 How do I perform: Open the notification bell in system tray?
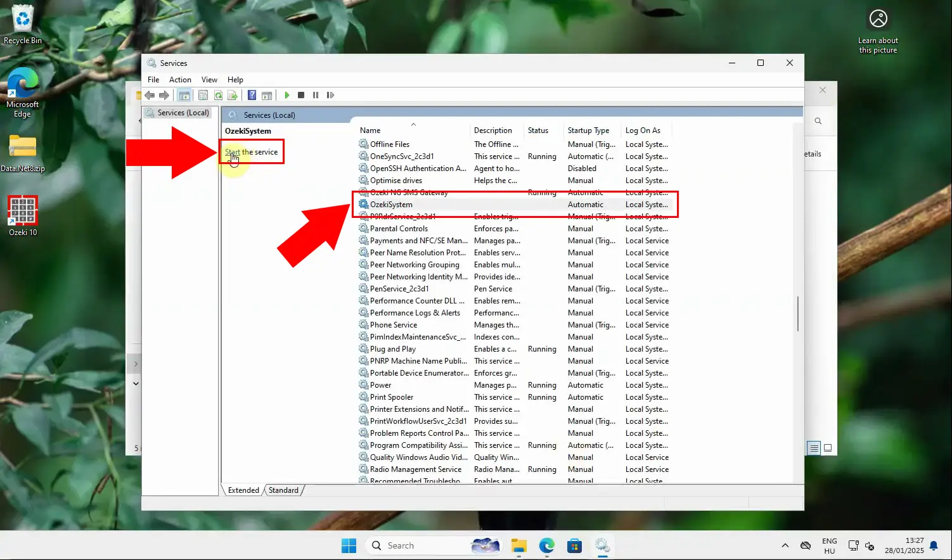934,545
